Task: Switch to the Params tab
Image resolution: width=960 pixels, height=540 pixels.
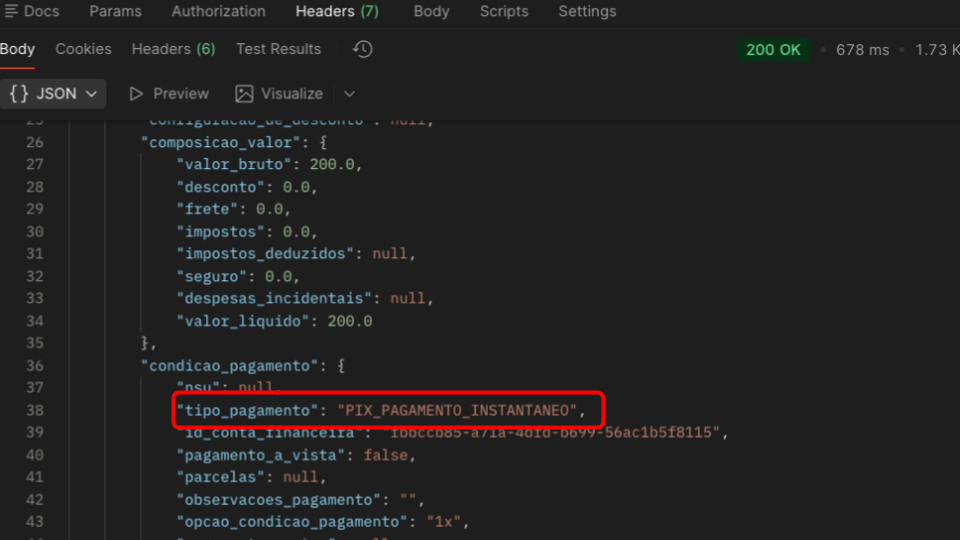Action: 115,11
